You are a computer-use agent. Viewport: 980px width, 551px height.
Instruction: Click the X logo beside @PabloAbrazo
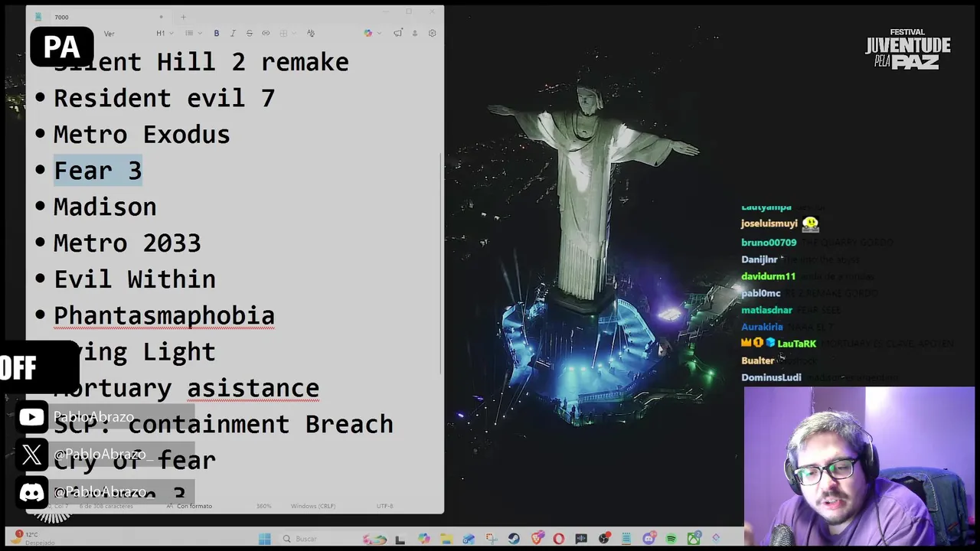(31, 455)
